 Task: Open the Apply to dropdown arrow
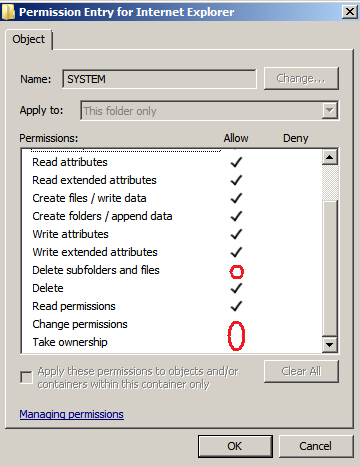(330, 110)
